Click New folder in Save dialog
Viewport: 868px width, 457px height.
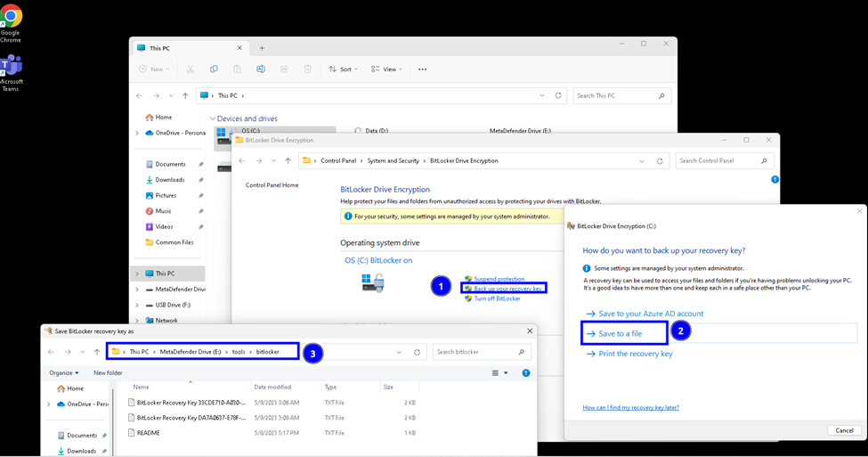tap(108, 372)
